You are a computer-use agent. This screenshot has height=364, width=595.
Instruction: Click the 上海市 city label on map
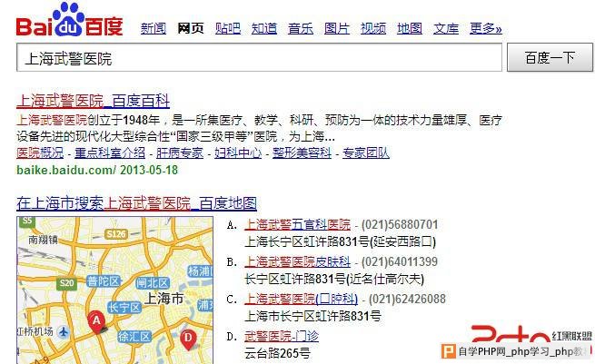(x=164, y=299)
